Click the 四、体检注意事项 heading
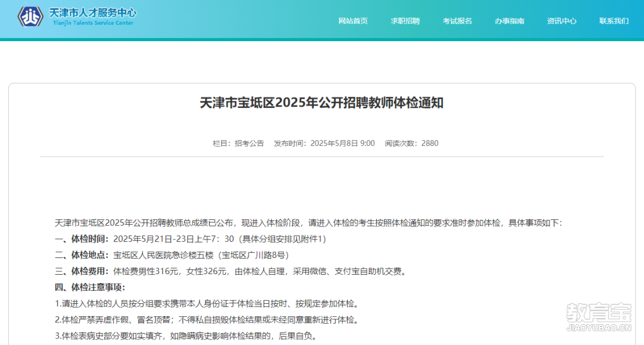This screenshot has height=345, width=644. coord(90,287)
